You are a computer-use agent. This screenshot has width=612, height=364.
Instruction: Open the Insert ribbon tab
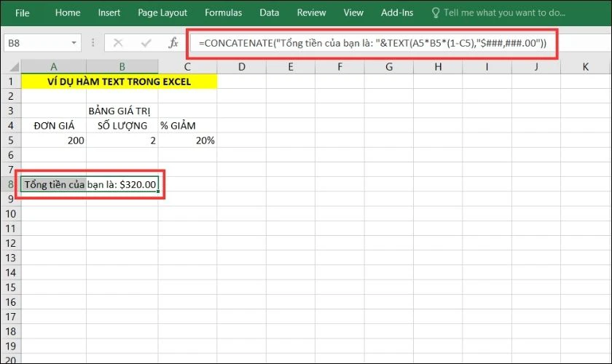pos(109,13)
